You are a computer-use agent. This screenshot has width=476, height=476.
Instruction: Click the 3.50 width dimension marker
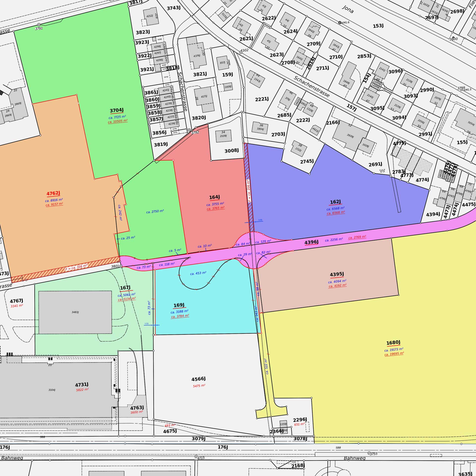point(260,220)
